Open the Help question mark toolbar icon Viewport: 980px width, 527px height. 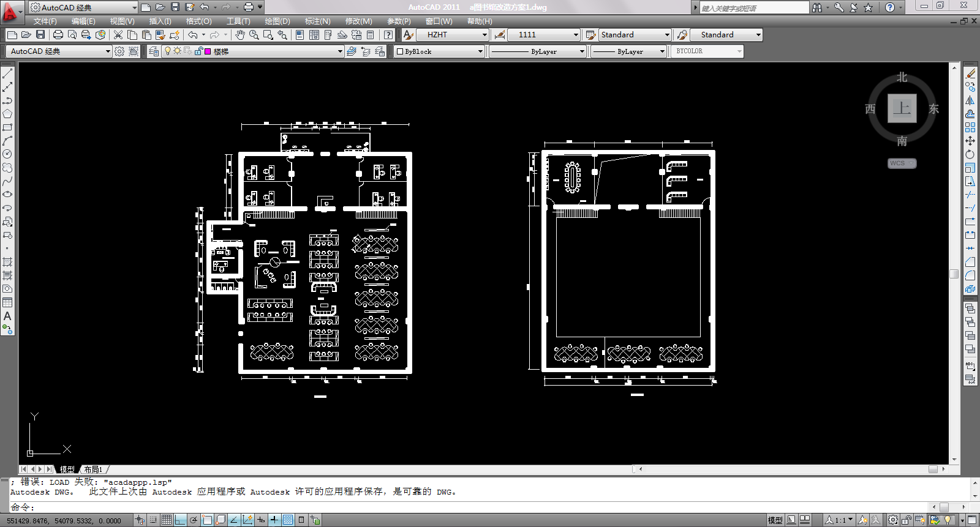click(x=388, y=35)
